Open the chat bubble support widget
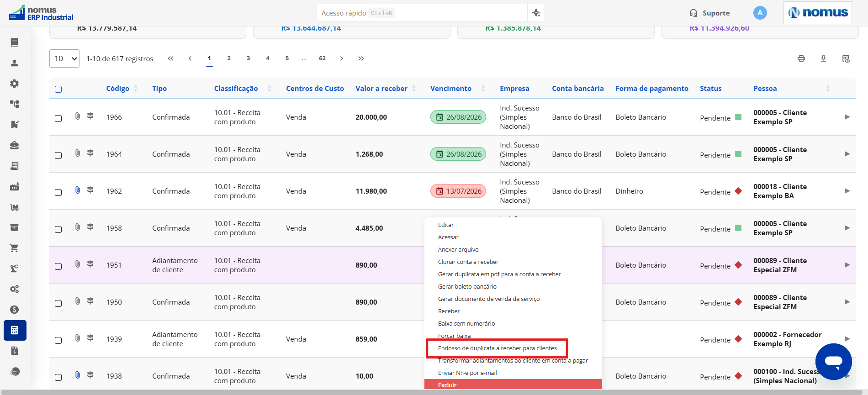The height and width of the screenshot is (395, 868). point(833,361)
